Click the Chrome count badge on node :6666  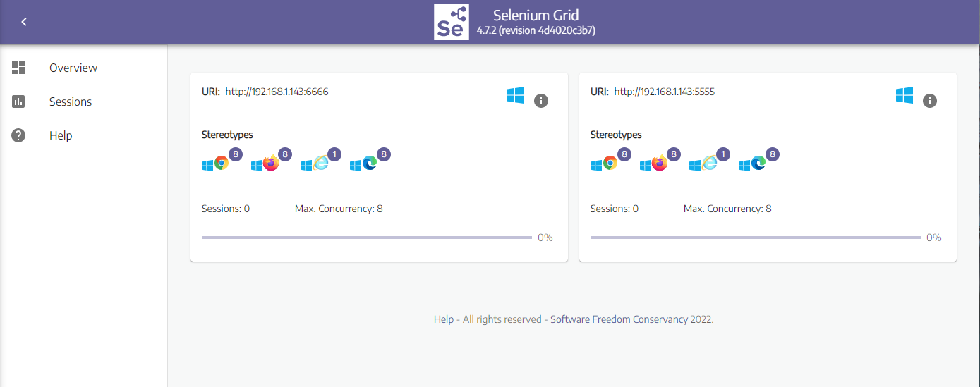click(x=236, y=154)
